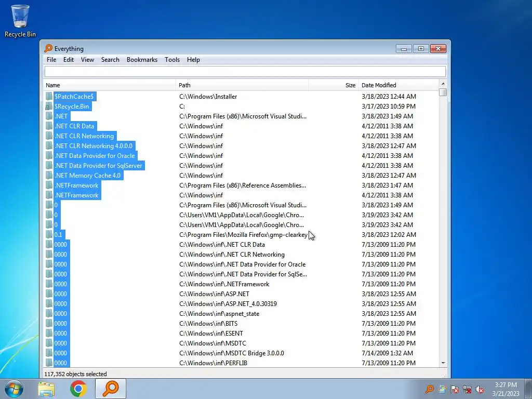This screenshot has width=532, height=399.
Task: Click the folder icon of $PatchCache$
Action: (49, 96)
